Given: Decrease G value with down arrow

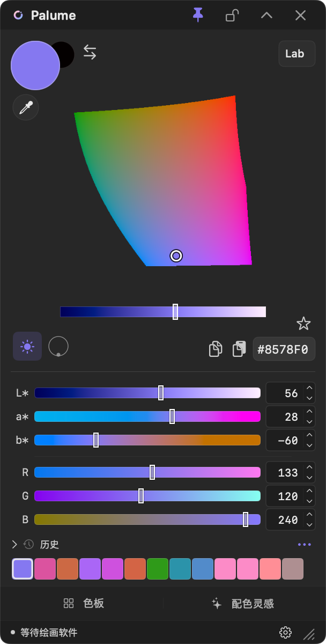Looking at the screenshot, I should [309, 502].
